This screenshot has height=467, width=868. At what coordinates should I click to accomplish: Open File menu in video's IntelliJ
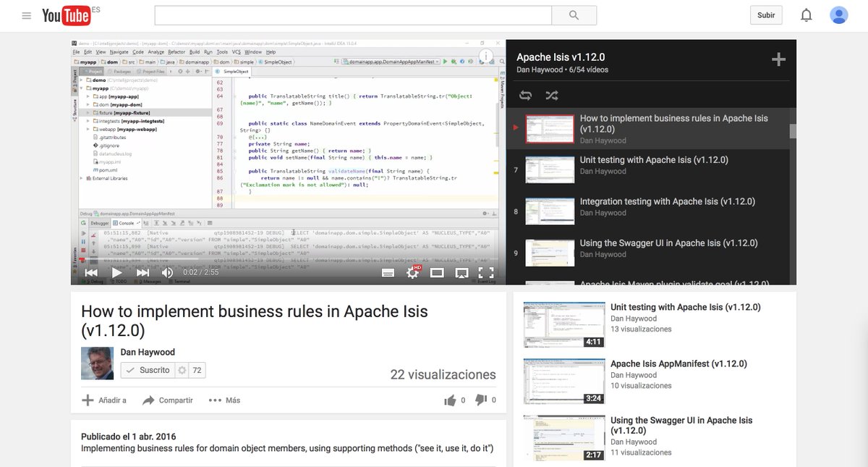pos(77,52)
